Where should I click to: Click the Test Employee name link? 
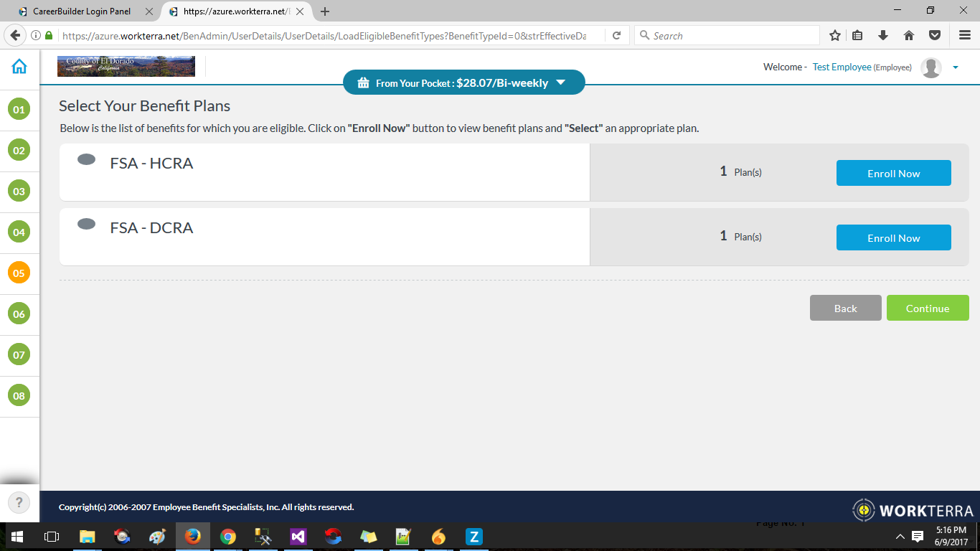[842, 67]
